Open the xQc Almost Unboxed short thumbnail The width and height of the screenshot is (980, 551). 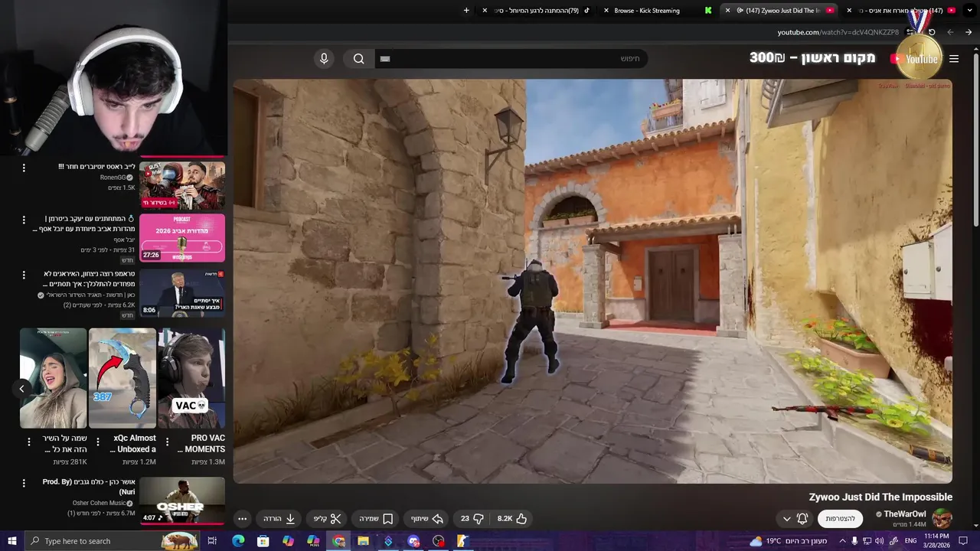click(122, 378)
